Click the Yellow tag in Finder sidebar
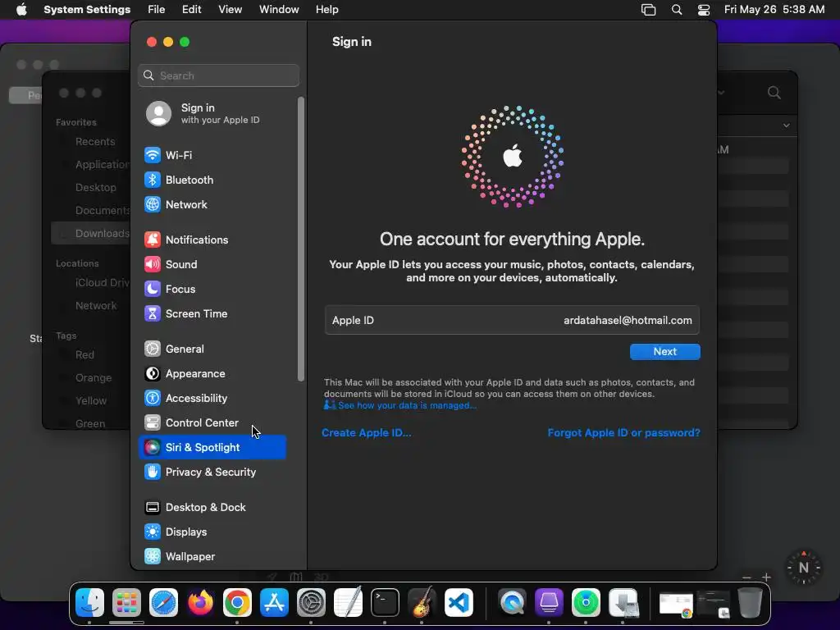The height and width of the screenshot is (630, 840). (90, 400)
